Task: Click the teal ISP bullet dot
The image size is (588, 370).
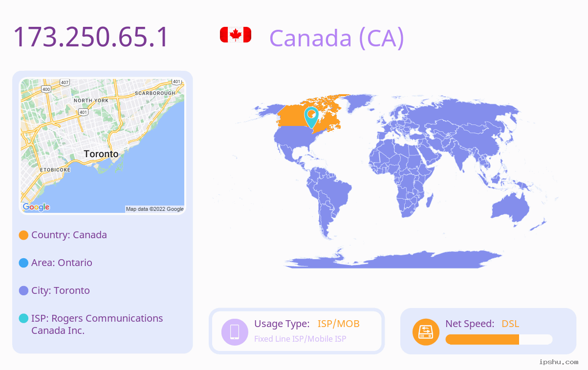Action: pos(23,319)
